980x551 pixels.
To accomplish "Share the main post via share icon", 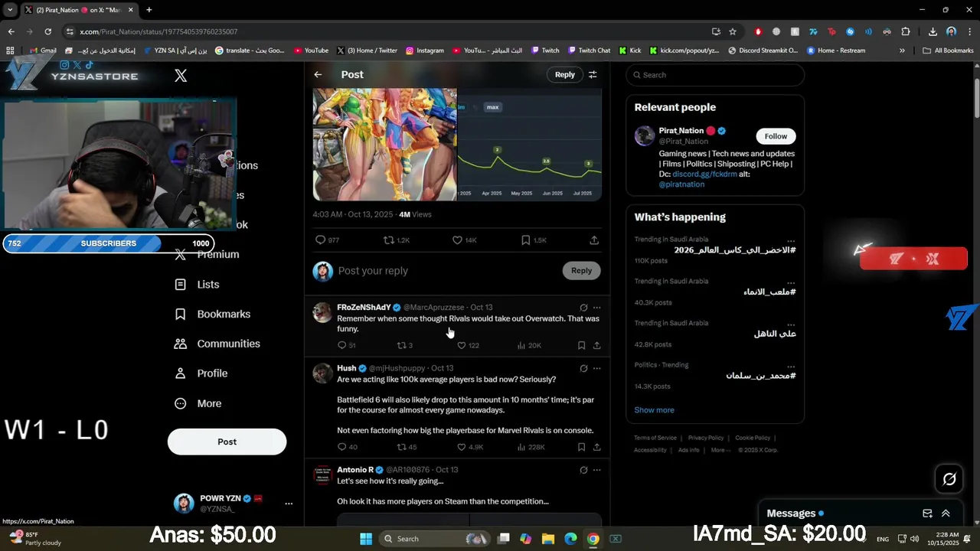I will pyautogui.click(x=594, y=240).
